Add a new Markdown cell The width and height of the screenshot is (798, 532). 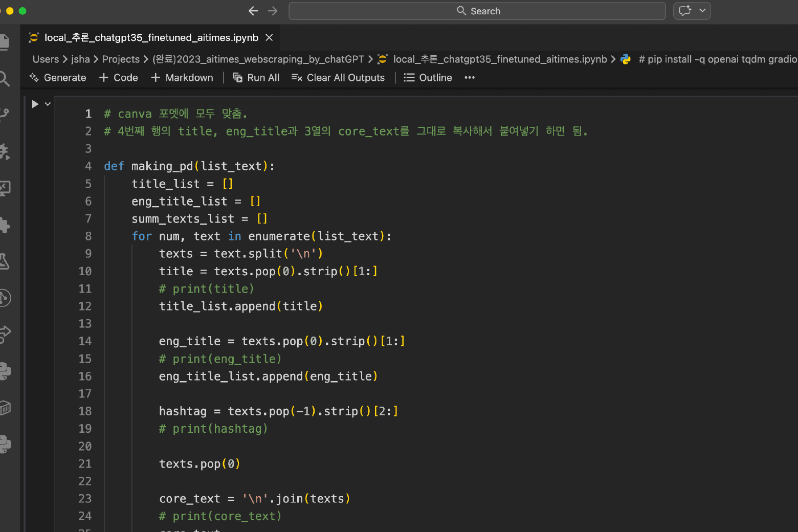click(182, 78)
